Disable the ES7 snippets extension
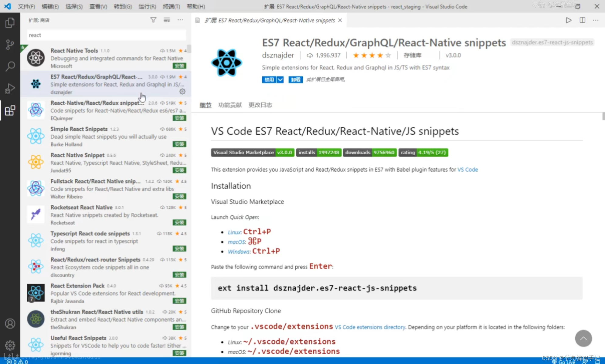 click(269, 79)
